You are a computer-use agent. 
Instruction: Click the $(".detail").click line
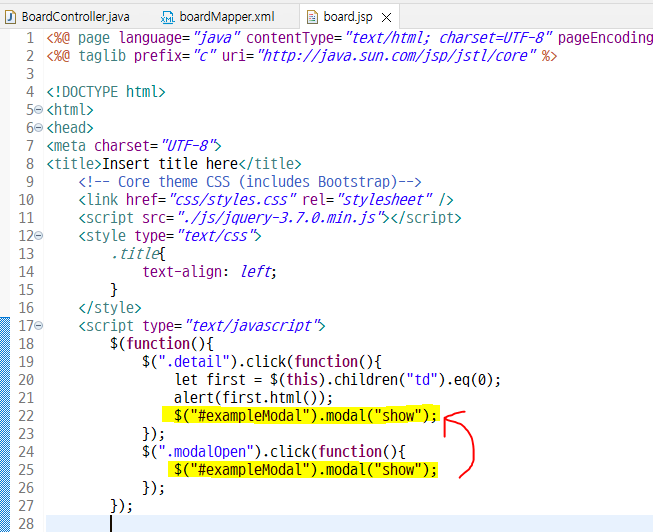coord(262,362)
